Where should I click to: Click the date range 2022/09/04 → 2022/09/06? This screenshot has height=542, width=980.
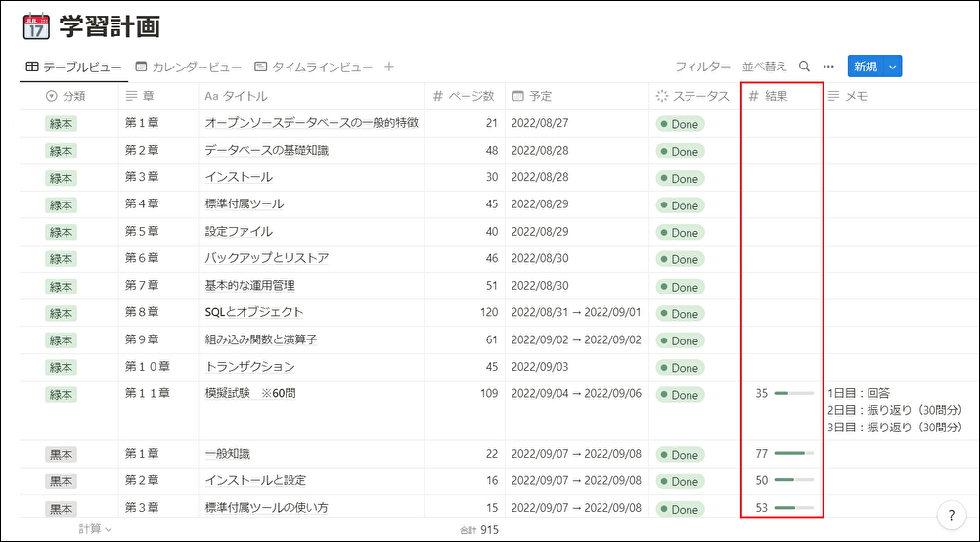576,393
